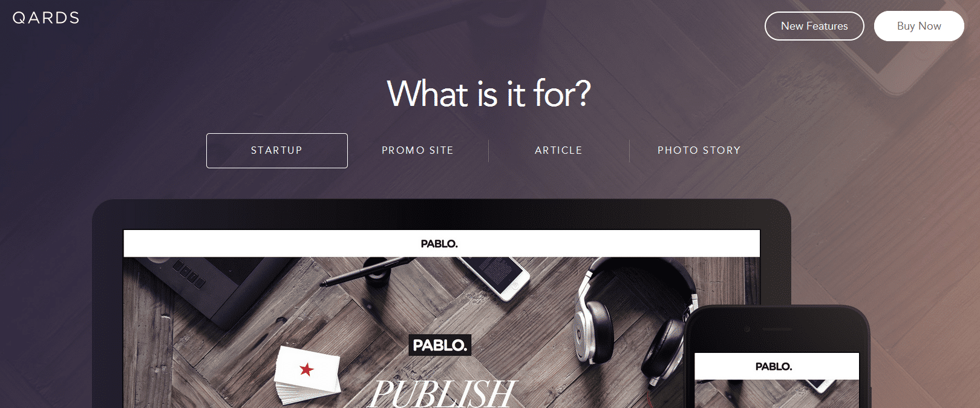The image size is (980, 408).
Task: Click the "What is it for?" heading
Action: (489, 94)
